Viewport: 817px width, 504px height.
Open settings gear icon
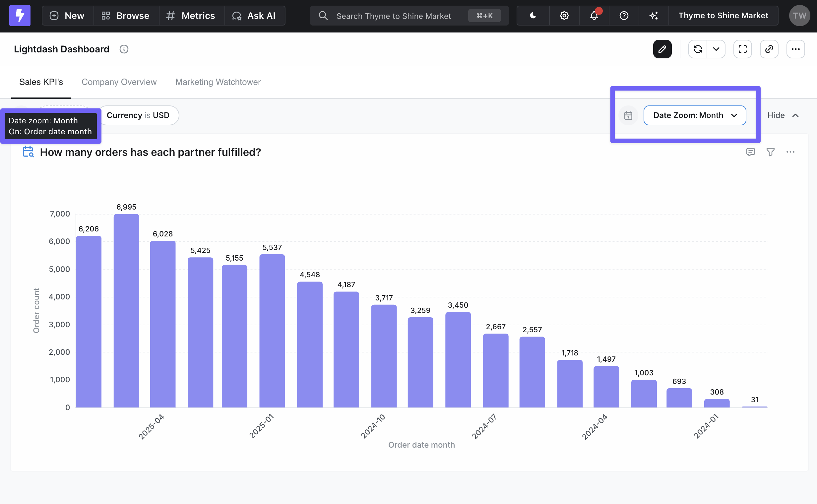pyautogui.click(x=564, y=16)
